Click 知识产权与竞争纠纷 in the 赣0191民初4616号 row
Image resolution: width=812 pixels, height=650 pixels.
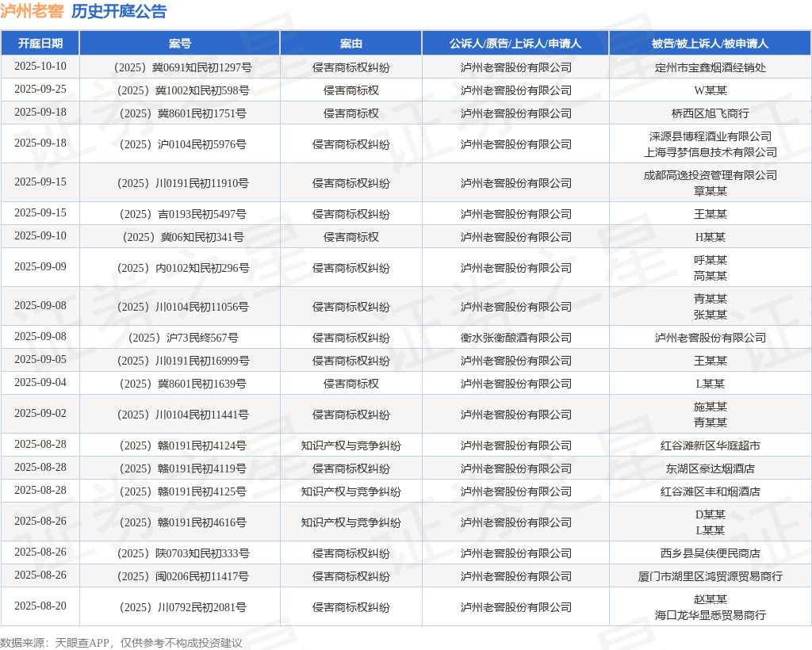pos(351,522)
